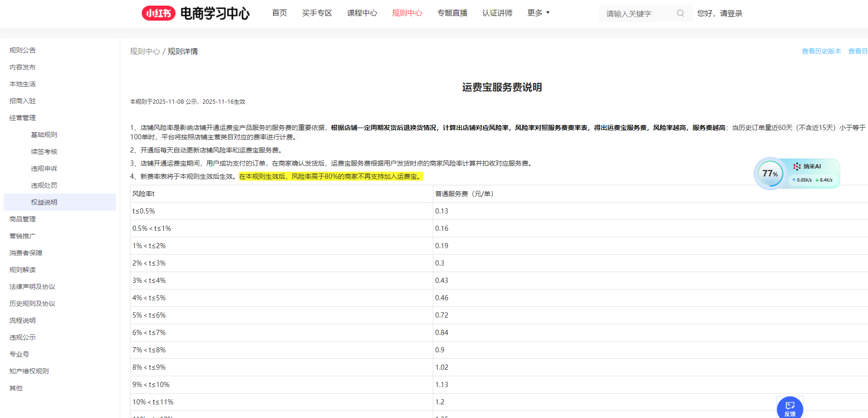Image resolution: width=868 pixels, height=418 pixels.
Task: Go to 课程中心 in top navigation
Action: pyautogui.click(x=362, y=13)
